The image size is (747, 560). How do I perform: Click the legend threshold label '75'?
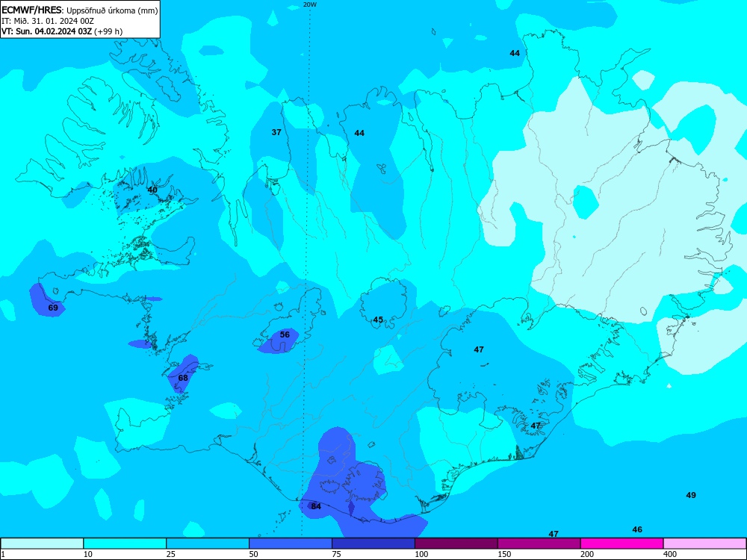(x=337, y=554)
